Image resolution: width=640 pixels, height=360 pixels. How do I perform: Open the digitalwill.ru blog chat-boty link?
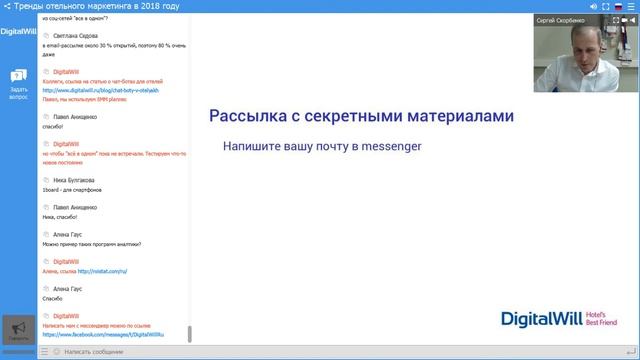[100, 91]
